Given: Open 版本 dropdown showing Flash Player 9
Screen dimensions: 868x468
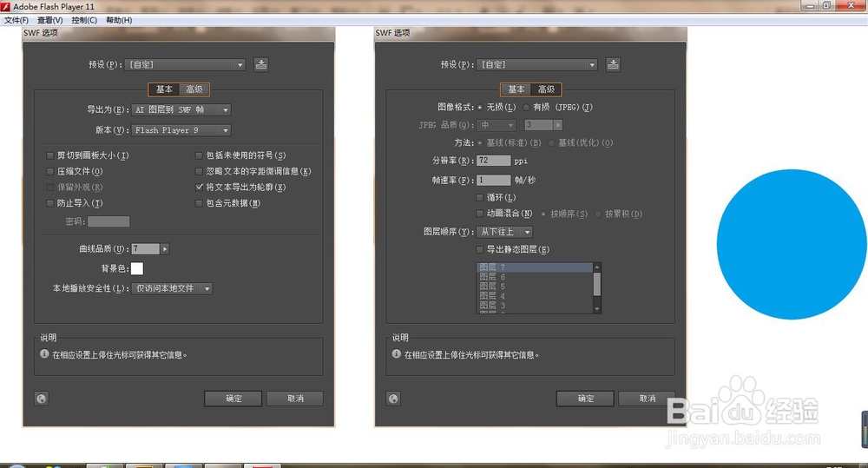Looking at the screenshot, I should 181,130.
